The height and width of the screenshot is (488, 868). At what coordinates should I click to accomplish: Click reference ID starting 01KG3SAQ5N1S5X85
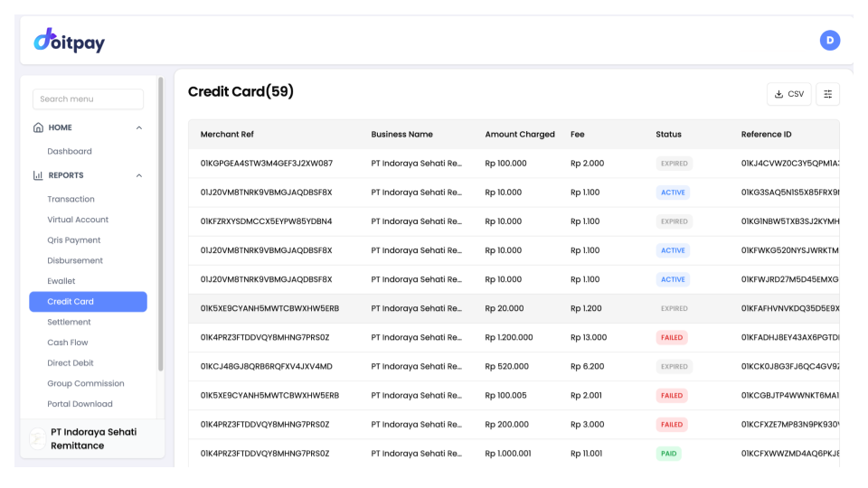coord(790,192)
